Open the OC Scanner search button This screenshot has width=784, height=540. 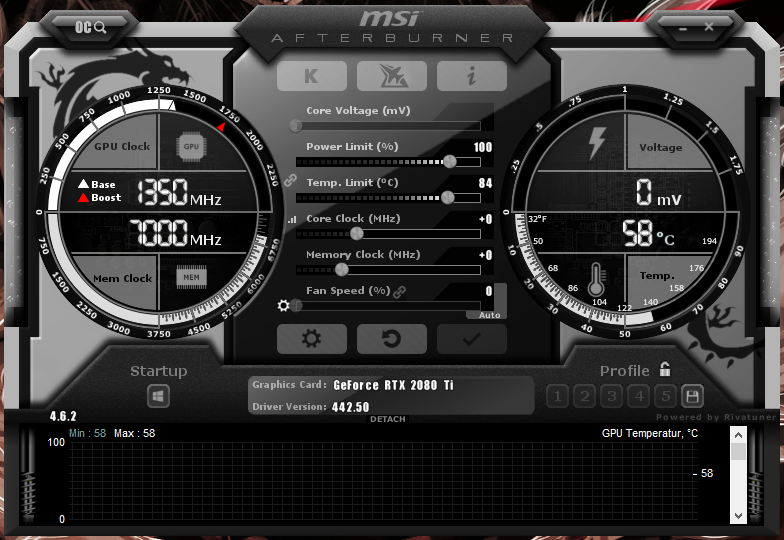[90, 27]
